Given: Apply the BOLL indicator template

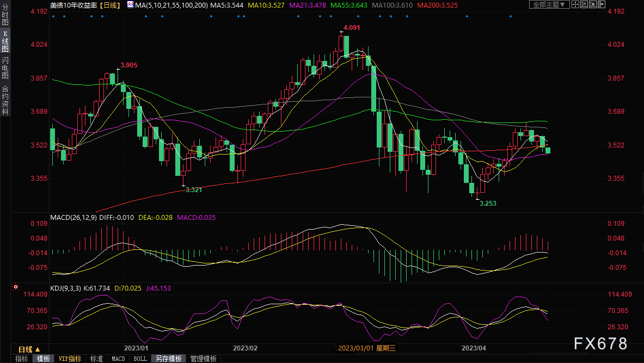Looking at the screenshot, I should (140, 359).
